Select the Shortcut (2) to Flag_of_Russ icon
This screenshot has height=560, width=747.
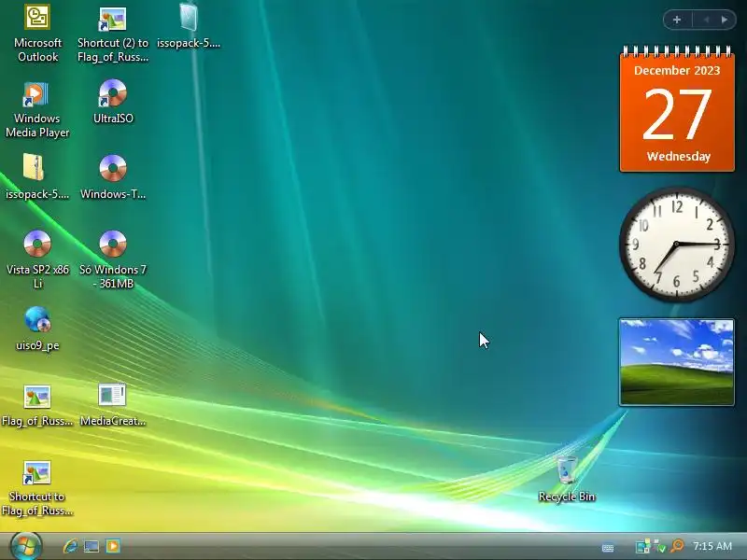click(113, 35)
